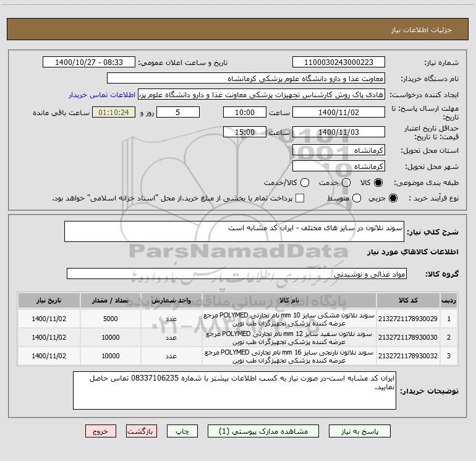Click the size 16 mm orange tube name
The width and height of the screenshot is (476, 461).
pyautogui.click(x=289, y=356)
